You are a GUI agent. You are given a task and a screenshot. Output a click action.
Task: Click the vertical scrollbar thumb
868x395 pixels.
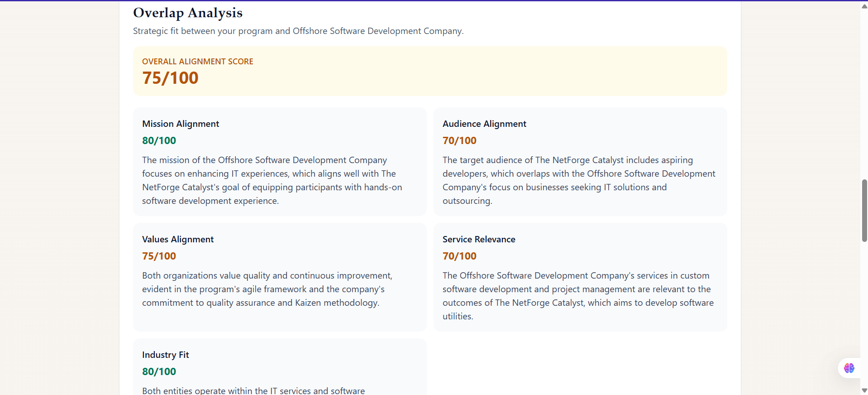[x=864, y=211]
